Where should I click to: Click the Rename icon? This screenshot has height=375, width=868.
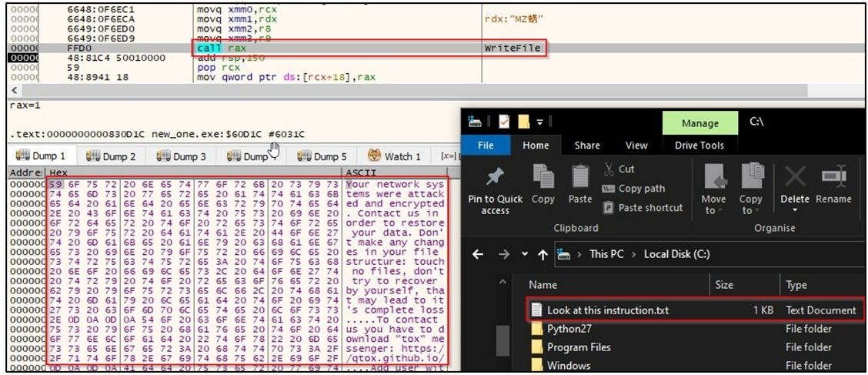coord(833,176)
